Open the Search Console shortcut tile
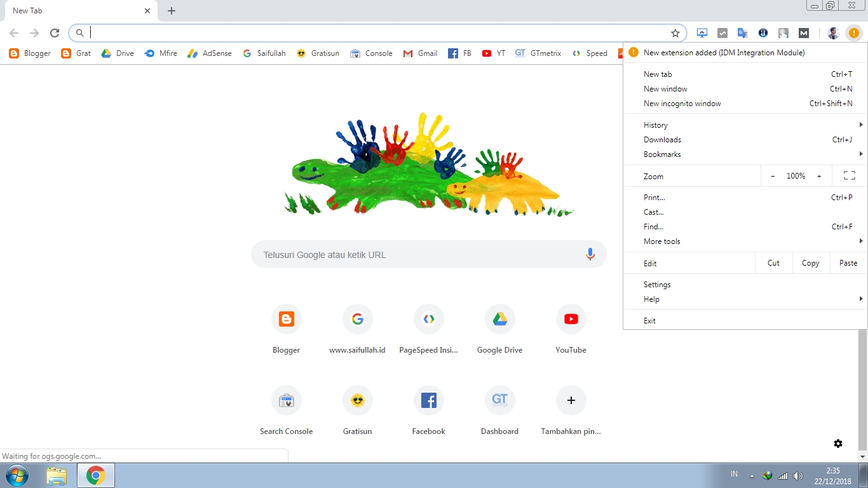 point(286,409)
